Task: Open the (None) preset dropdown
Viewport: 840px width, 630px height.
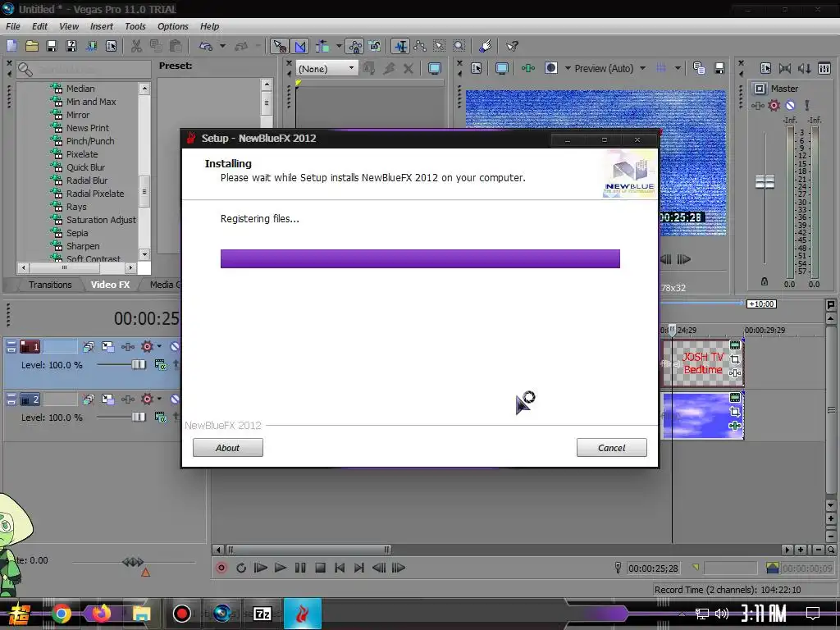Action: click(326, 68)
